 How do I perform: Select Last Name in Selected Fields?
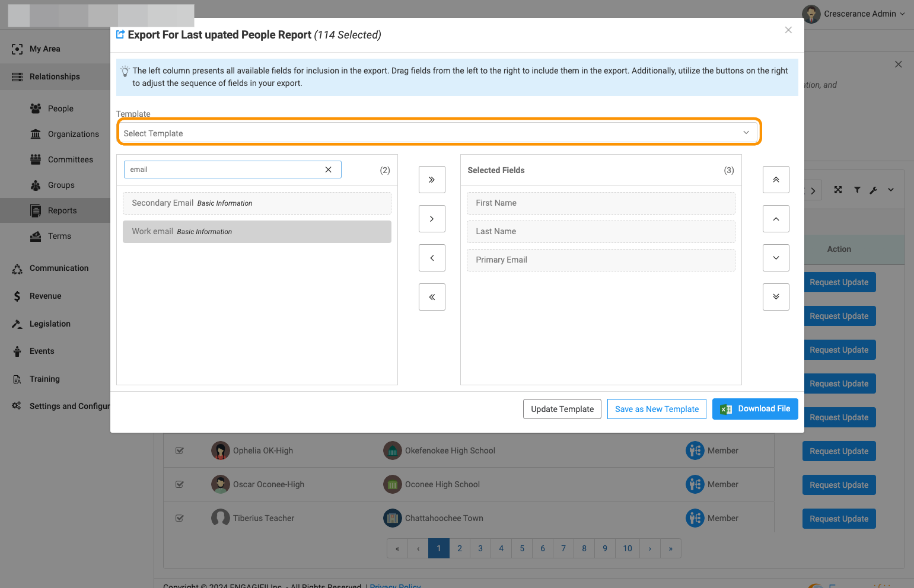point(601,232)
